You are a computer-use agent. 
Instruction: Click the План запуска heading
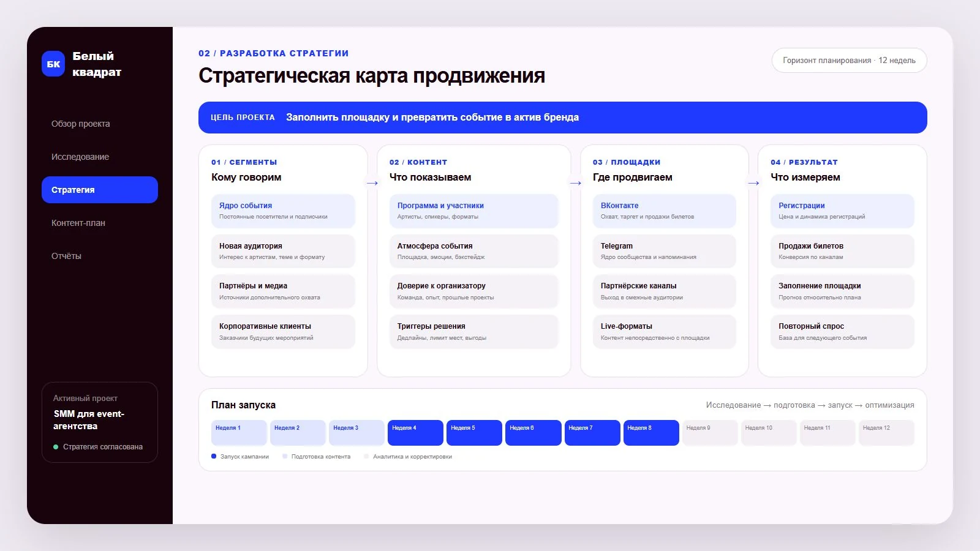243,405
